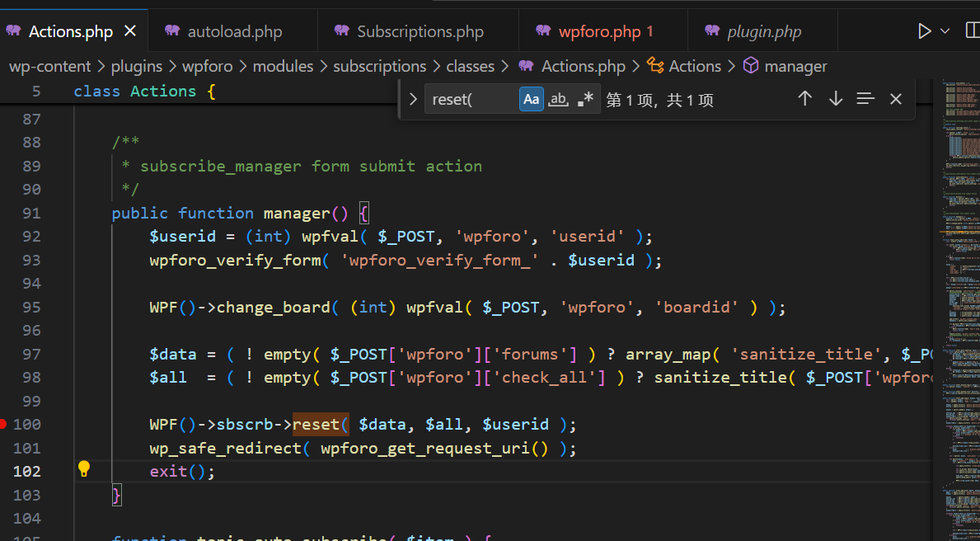Click the PHP file icon in the breadcrumb

pos(526,66)
